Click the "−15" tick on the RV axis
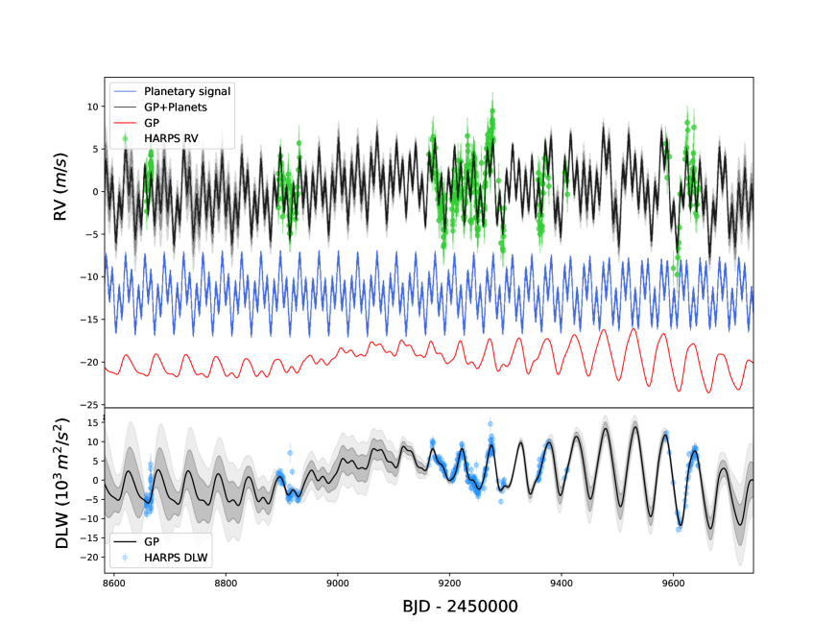 89,320
